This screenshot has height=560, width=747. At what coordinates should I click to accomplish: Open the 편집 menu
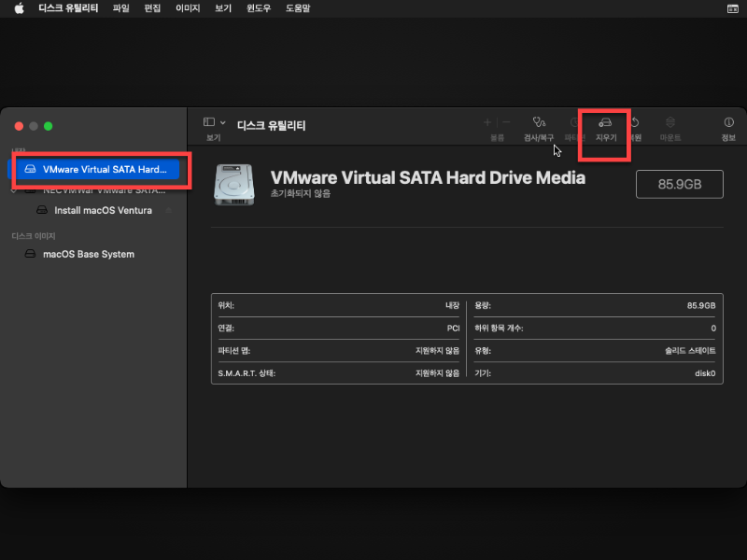click(x=152, y=8)
